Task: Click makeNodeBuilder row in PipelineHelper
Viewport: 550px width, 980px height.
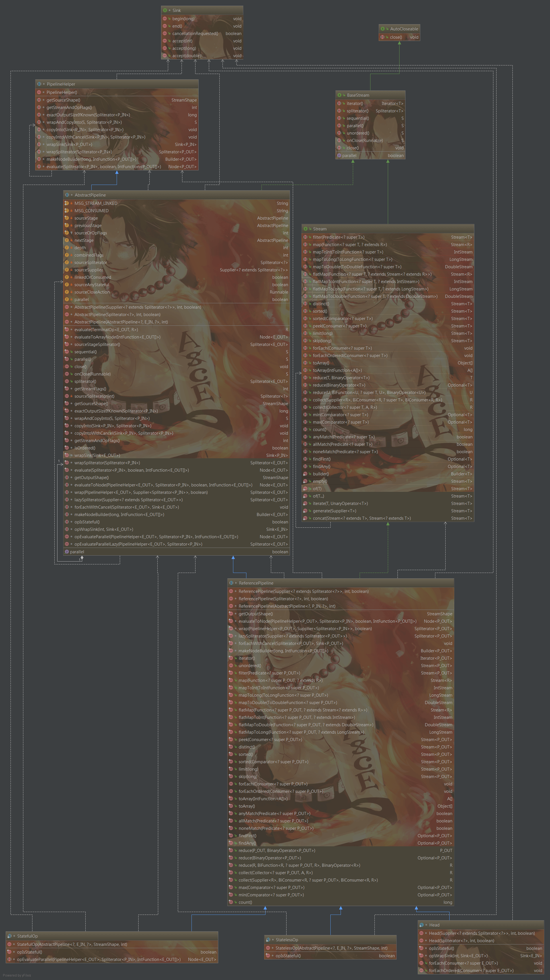Action: [117, 159]
